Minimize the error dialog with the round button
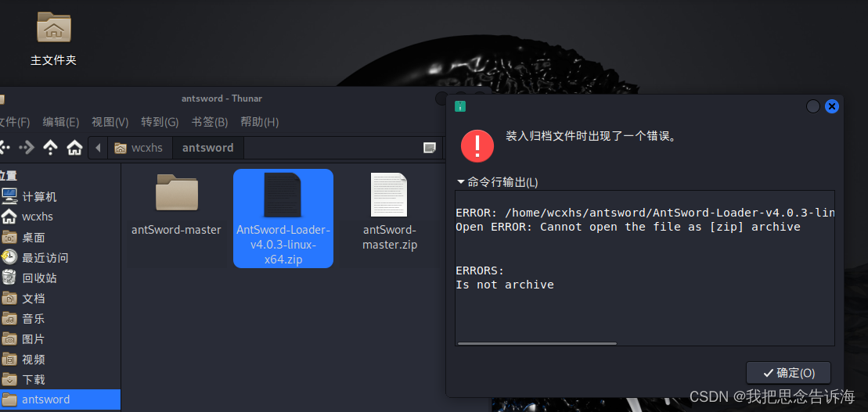Screen dimensions: 868x412 (x=812, y=106)
